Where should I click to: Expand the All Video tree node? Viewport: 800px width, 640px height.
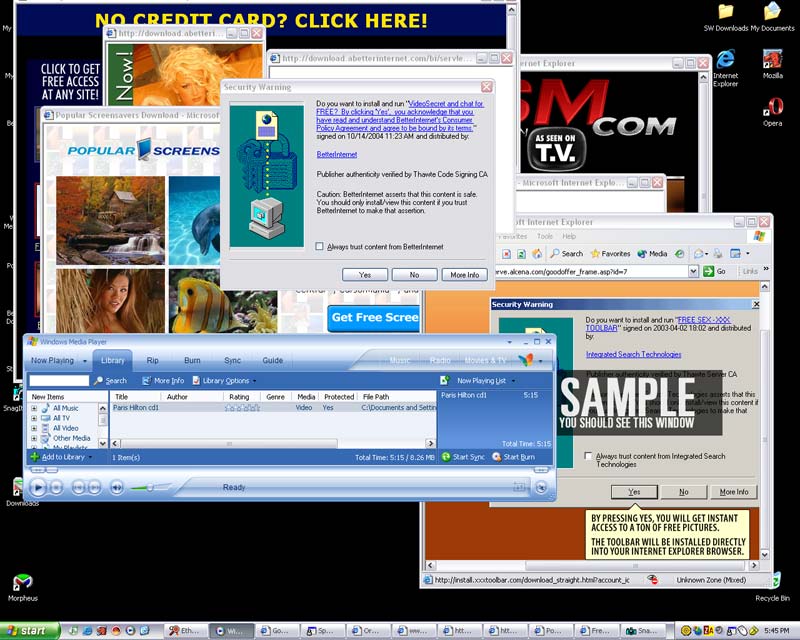click(x=34, y=428)
